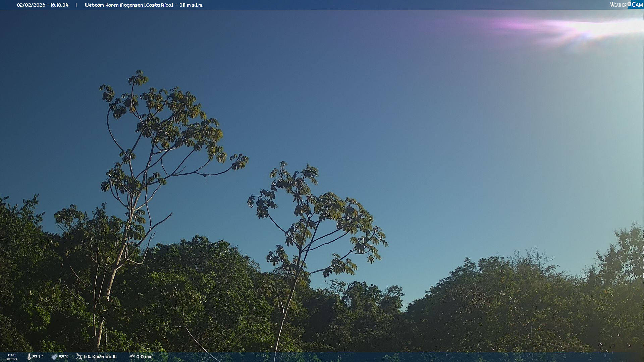Click the 6.4 Km/h da W wind reading

click(100, 357)
